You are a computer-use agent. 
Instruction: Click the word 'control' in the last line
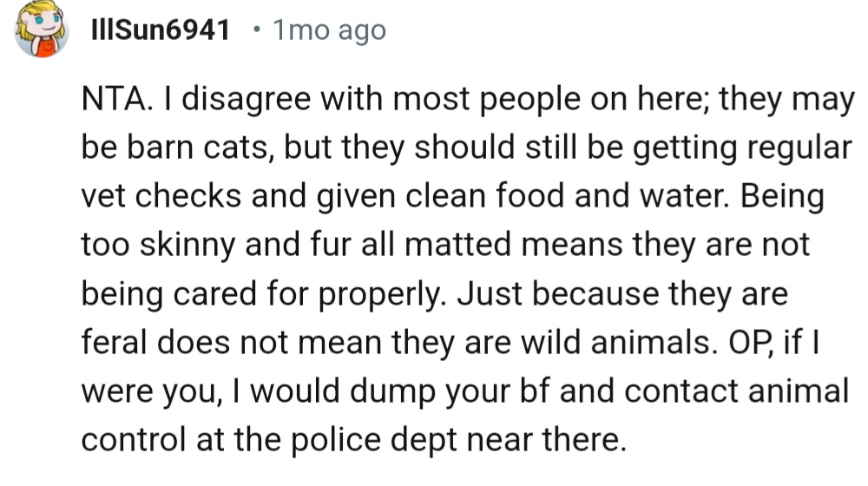pyautogui.click(x=134, y=440)
